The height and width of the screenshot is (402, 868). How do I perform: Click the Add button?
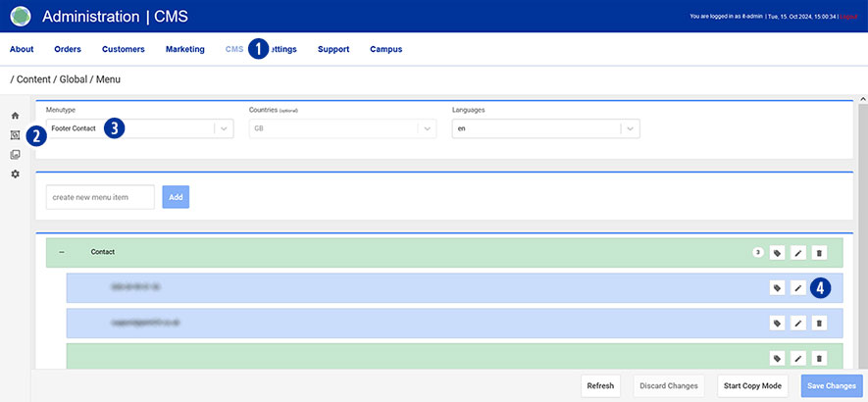[176, 197]
